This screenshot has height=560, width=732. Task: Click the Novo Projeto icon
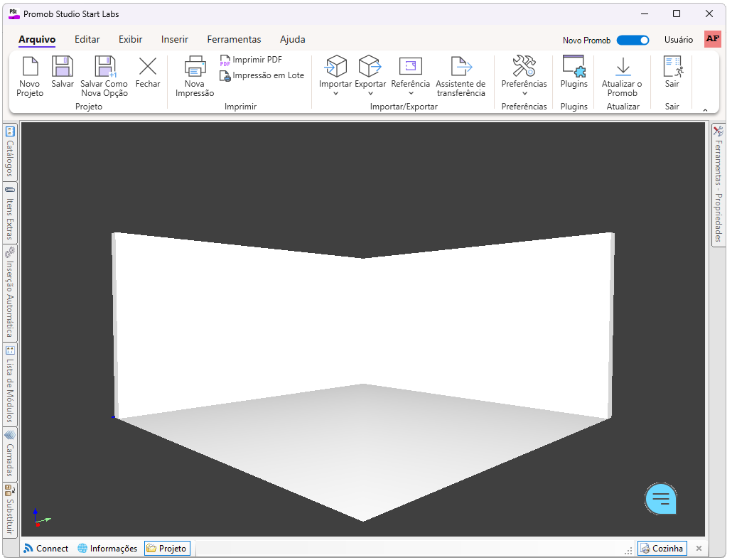(x=31, y=66)
